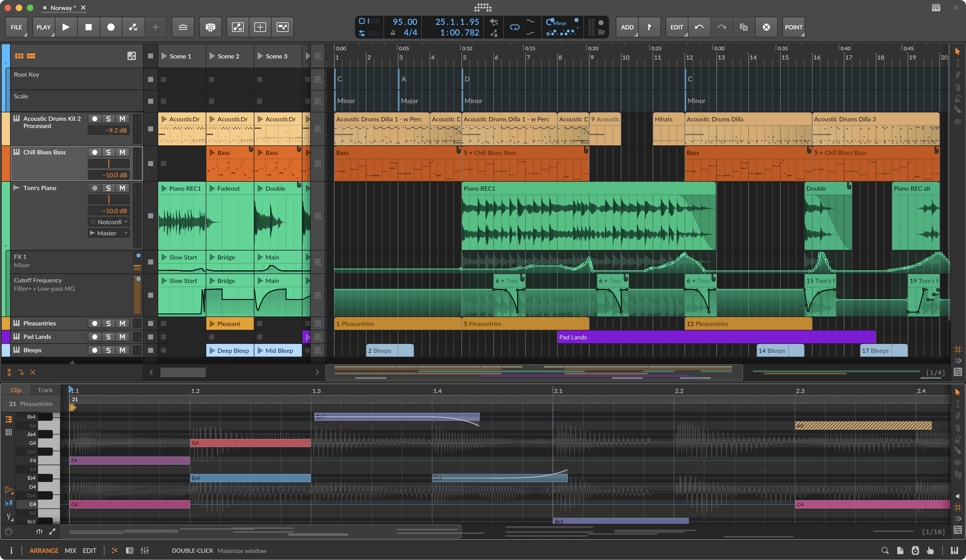Click the POINT button in the toolbar
Image resolution: width=966 pixels, height=560 pixels.
793,27
